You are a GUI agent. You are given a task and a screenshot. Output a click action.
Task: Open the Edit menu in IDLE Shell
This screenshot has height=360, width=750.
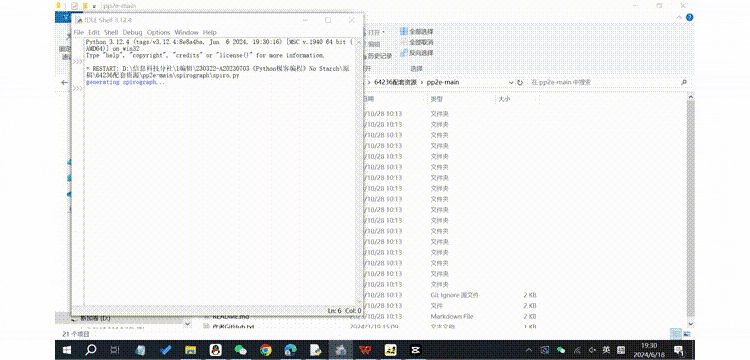(x=94, y=33)
